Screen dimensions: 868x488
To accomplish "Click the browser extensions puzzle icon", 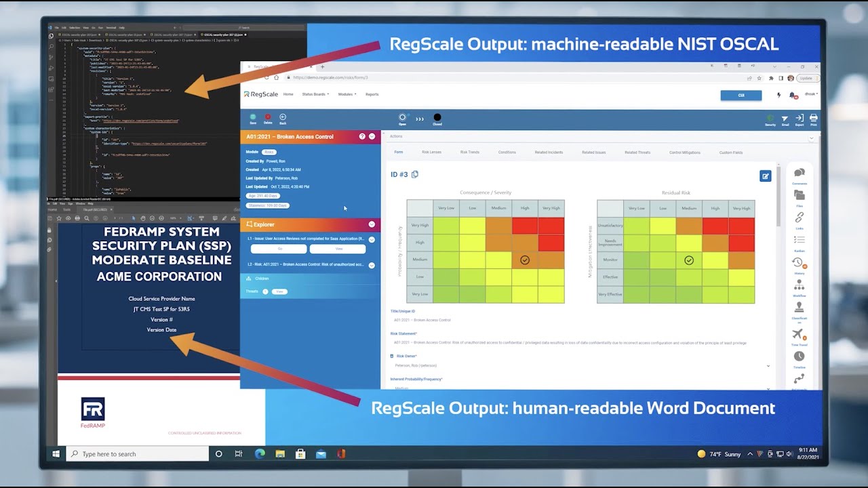I will 771,78.
